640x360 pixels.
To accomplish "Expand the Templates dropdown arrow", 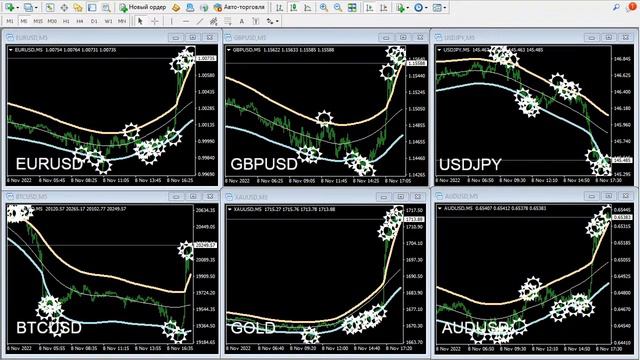I will pos(444,7).
